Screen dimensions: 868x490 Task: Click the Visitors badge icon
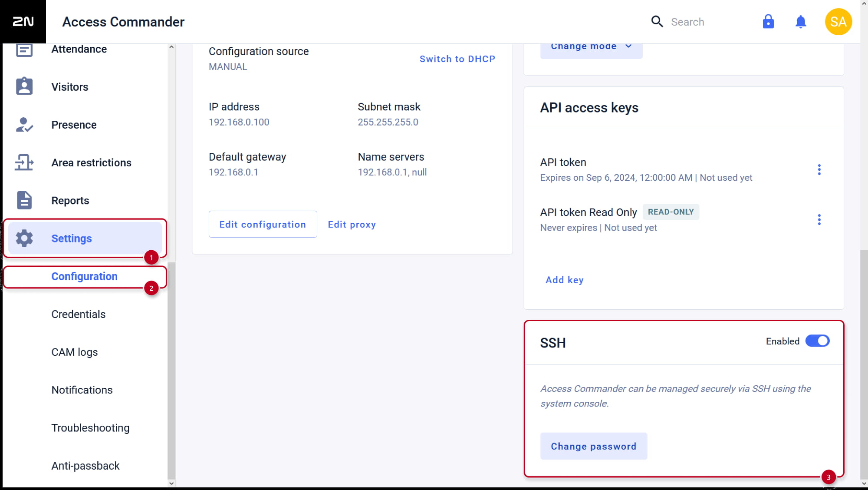(24, 86)
